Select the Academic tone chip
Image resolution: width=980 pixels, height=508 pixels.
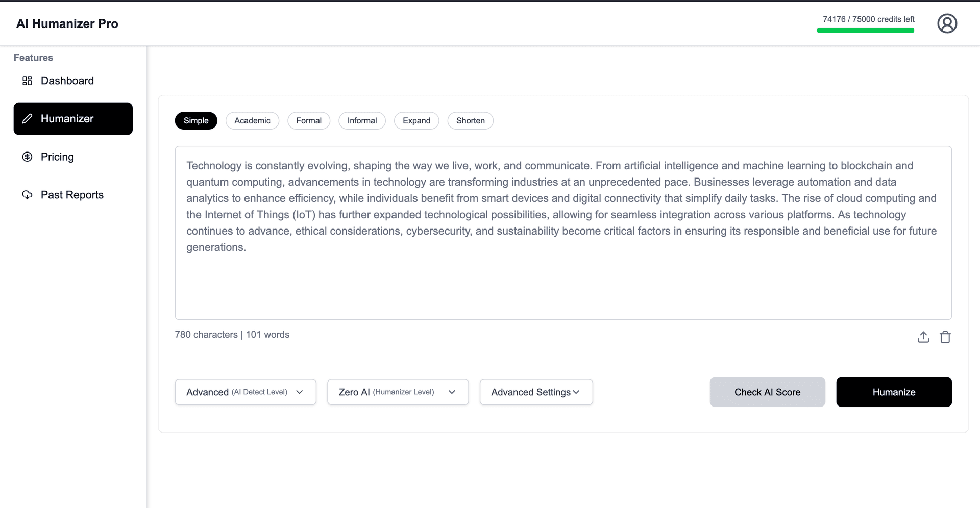(x=252, y=120)
